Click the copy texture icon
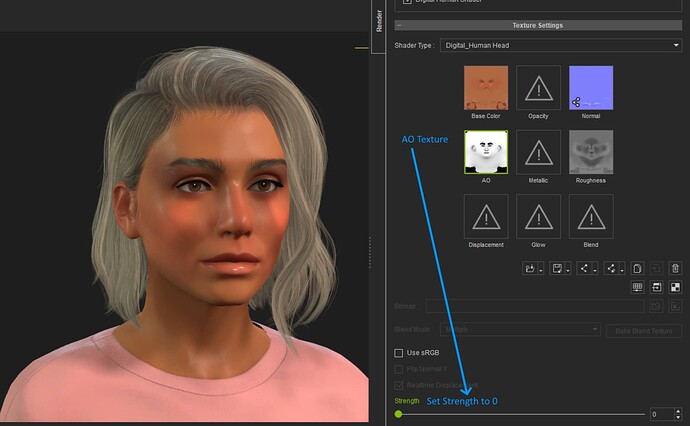Screen dimensions: 690x426 pos(637,268)
